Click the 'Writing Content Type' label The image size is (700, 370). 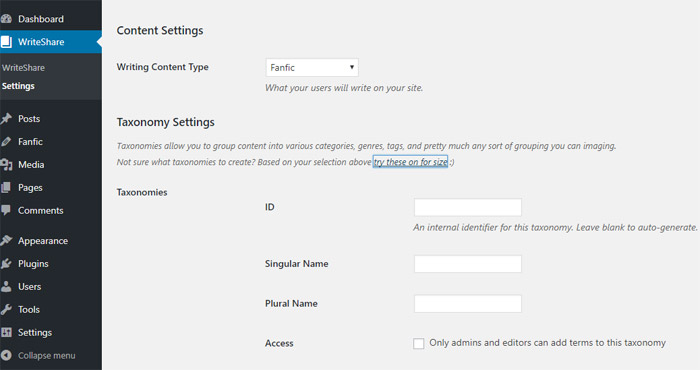[162, 67]
